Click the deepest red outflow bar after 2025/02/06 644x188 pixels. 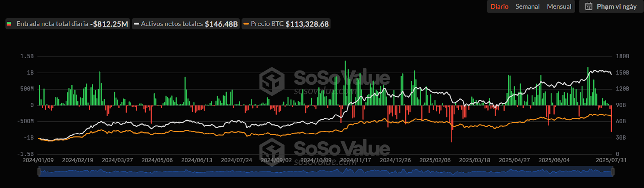tap(451, 123)
